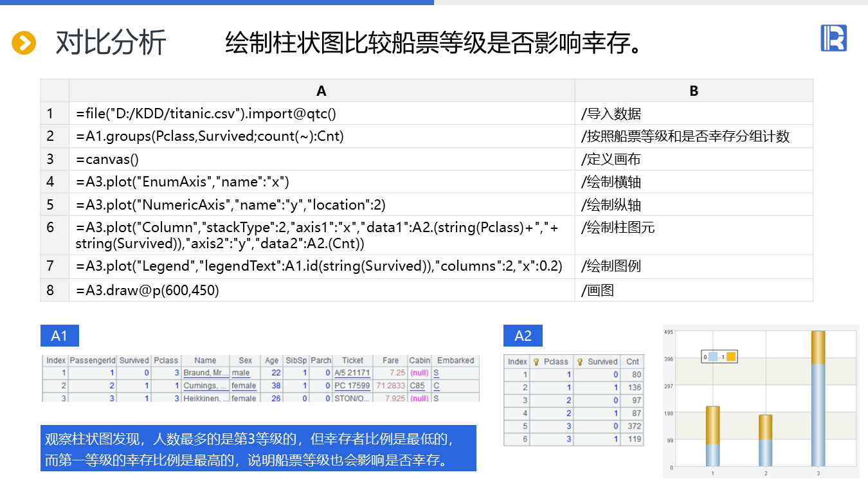Click the blue segment of bar 2

pyautogui.click(x=765, y=453)
